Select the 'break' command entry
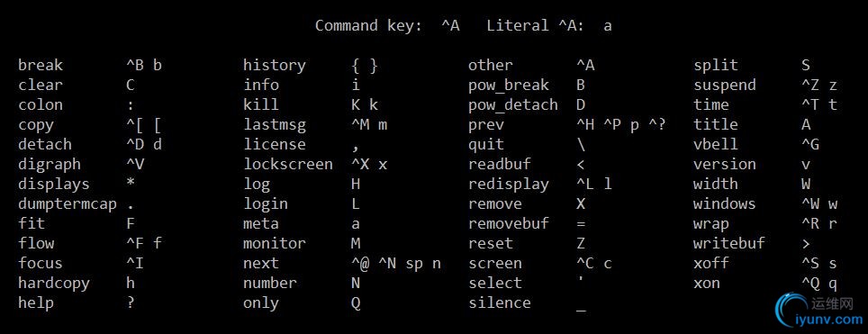The height and width of the screenshot is (334, 868). click(41, 66)
